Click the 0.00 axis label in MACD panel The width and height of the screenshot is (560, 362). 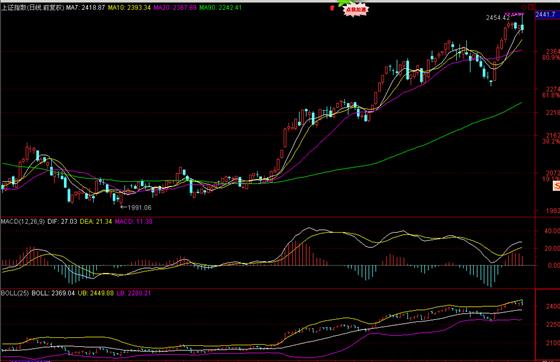(554, 266)
